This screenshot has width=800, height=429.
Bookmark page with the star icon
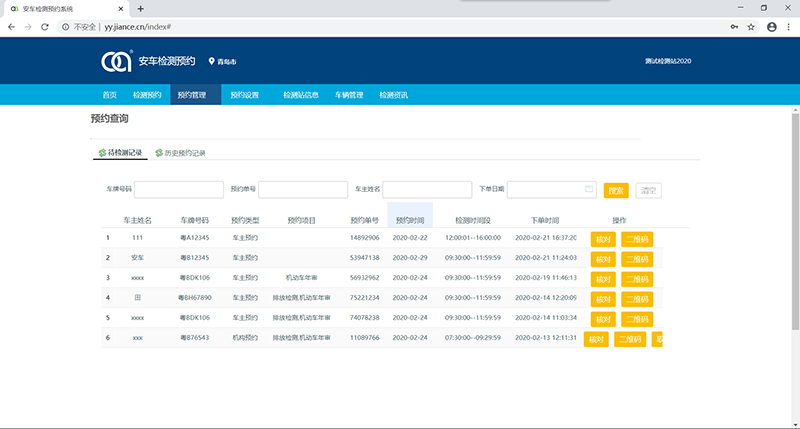(x=751, y=27)
